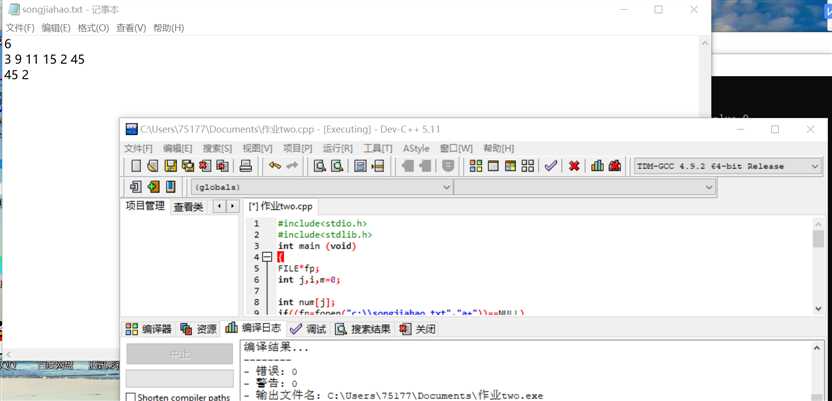
Task: Collapse code fold at line 4
Action: (x=267, y=257)
